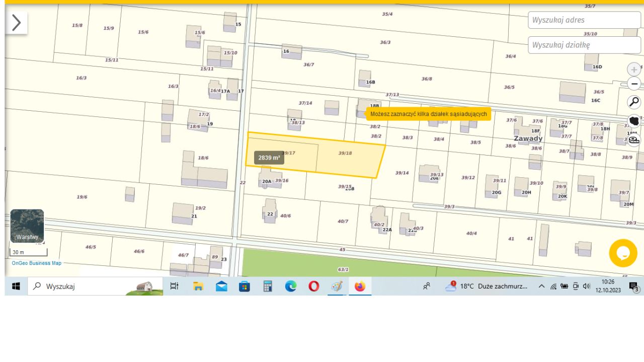Image resolution: width=644 pixels, height=362 pixels.
Task: Select parcel 39/18 on the map
Action: [345, 153]
